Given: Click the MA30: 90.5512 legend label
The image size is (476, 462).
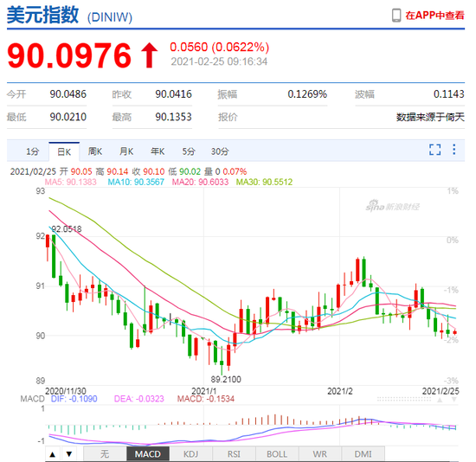Looking at the screenshot, I should [x=265, y=182].
